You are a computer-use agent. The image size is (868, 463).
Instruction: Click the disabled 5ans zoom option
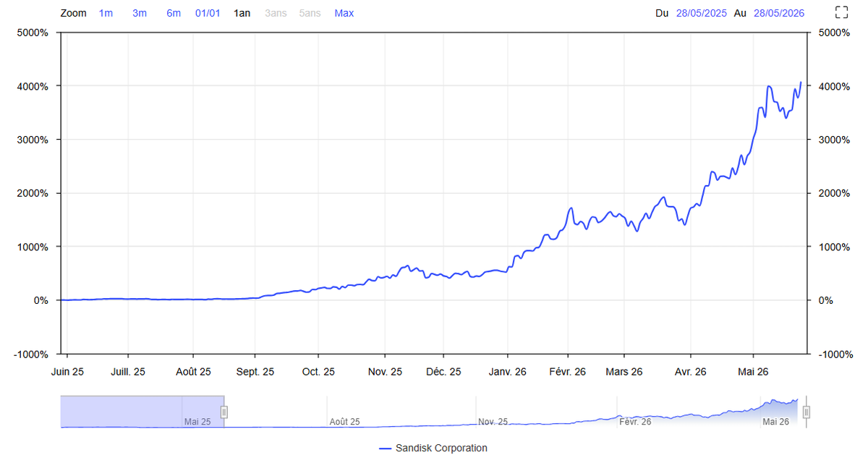pyautogui.click(x=310, y=13)
